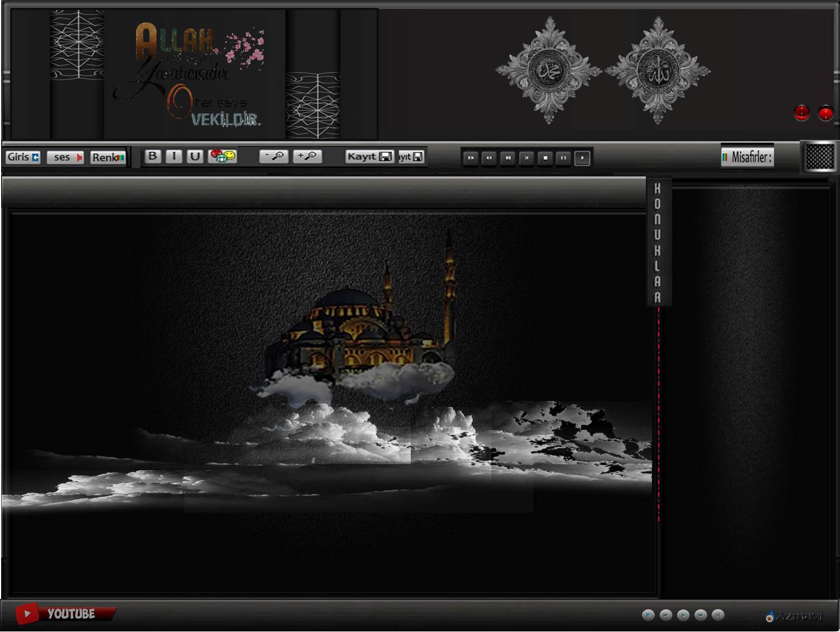Screen dimensions: 840x632
Task: Toggle bold text formatting
Action: [152, 156]
